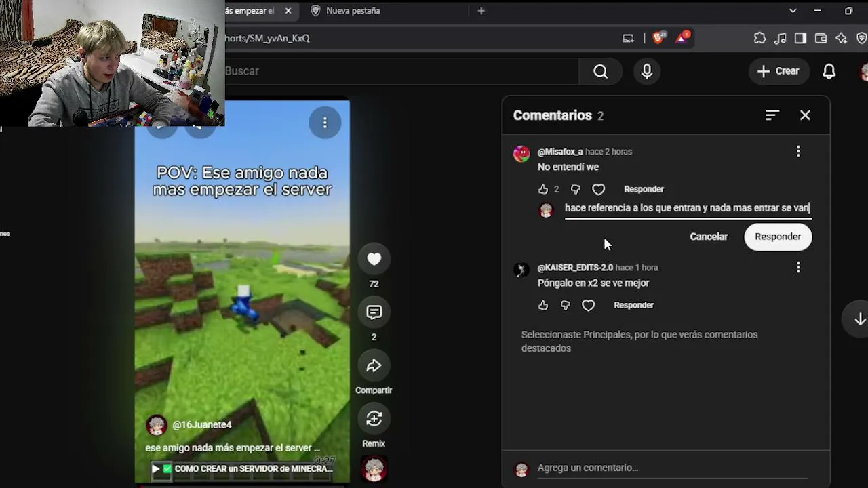The height and width of the screenshot is (488, 868).
Task: Open a new browser tab
Action: (x=481, y=11)
